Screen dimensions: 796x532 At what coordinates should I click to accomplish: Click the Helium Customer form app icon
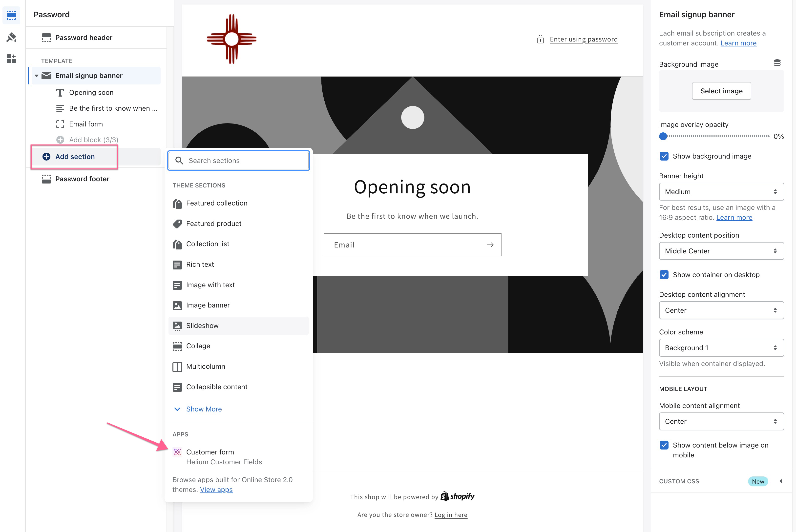[177, 452]
